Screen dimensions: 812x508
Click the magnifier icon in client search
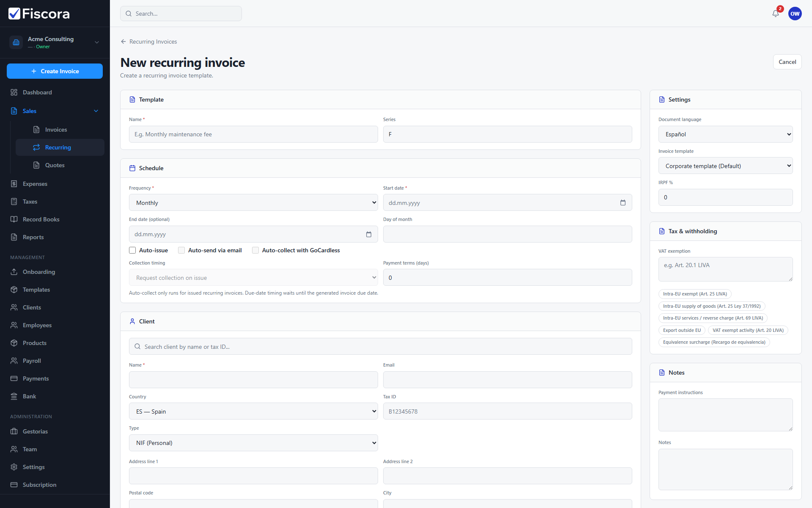[137, 346]
